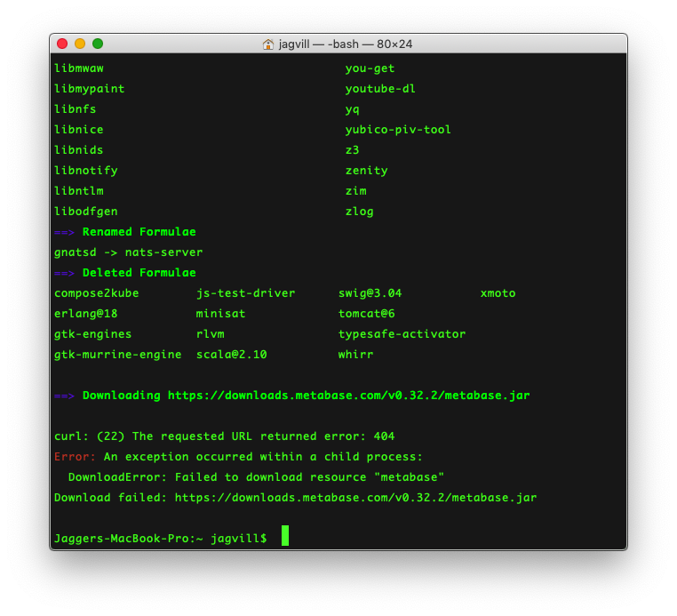This screenshot has width=677, height=616.
Task: Click the 'DownloadError: Failed to download resource' line
Action: [x=256, y=477]
